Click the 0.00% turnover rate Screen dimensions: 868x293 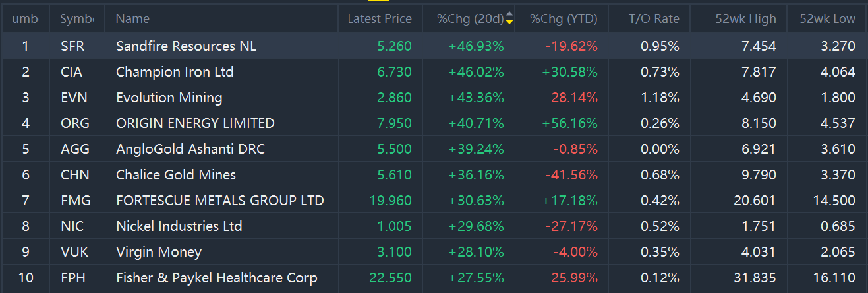[660, 149]
